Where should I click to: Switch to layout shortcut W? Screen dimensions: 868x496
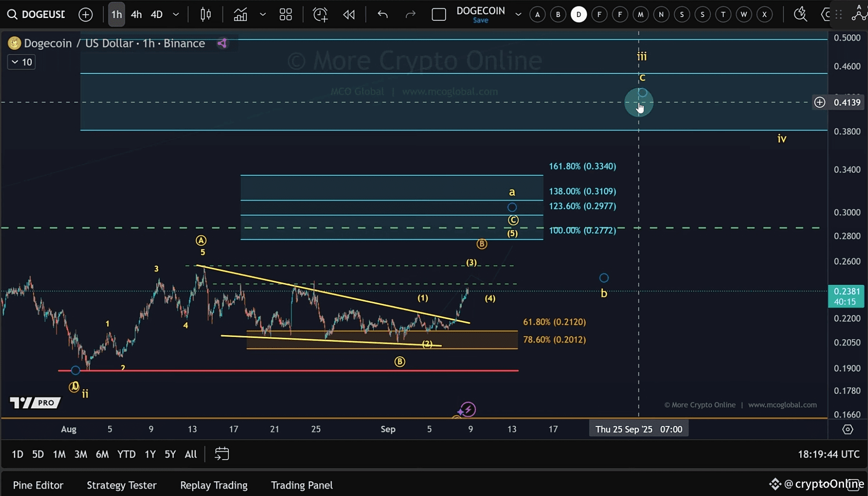744,14
